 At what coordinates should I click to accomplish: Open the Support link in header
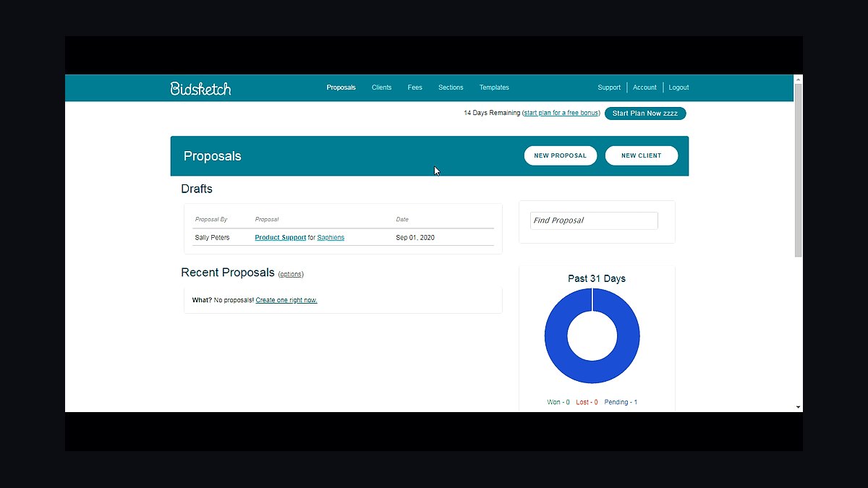(609, 87)
